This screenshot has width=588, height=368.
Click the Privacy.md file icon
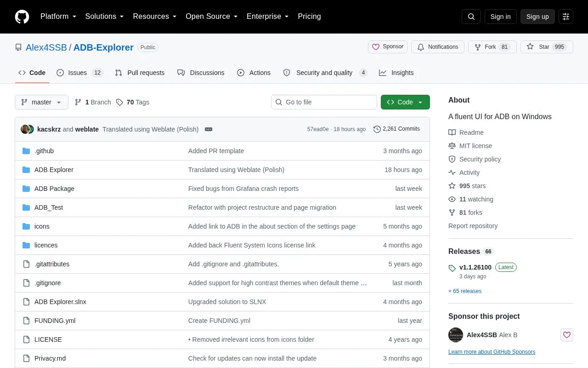click(x=26, y=358)
